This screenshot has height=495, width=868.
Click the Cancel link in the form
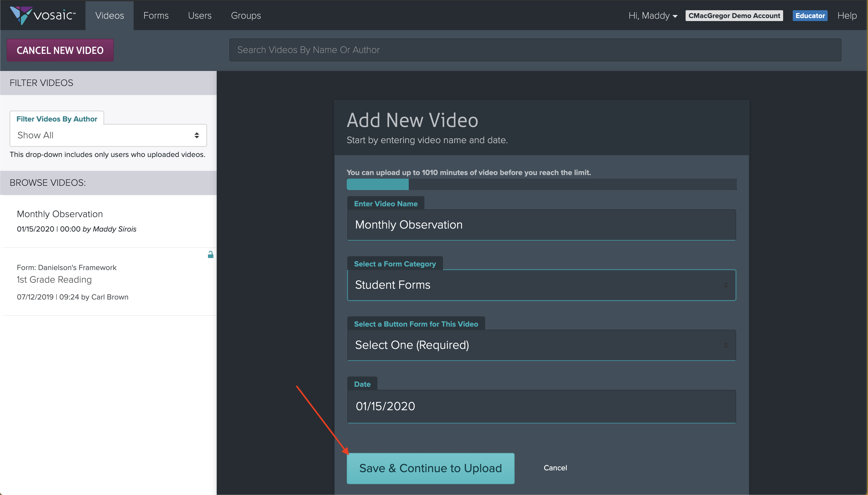coord(555,468)
